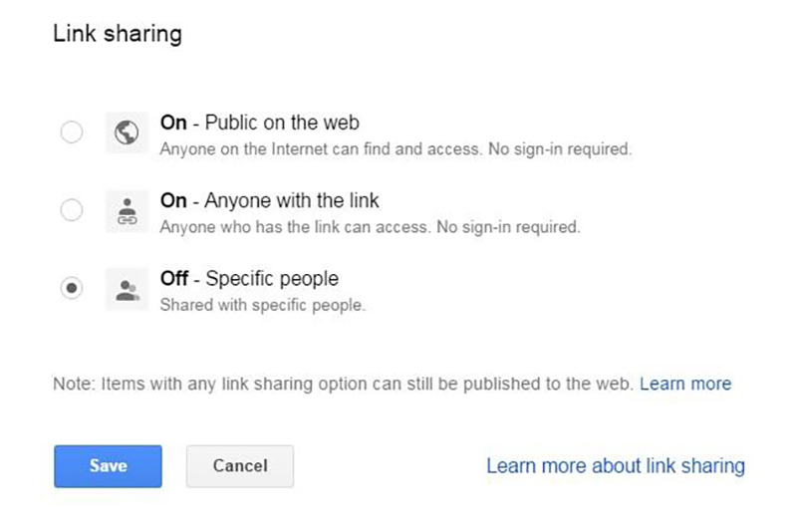
Task: Click the Link sharing dialog heading
Action: tap(118, 34)
